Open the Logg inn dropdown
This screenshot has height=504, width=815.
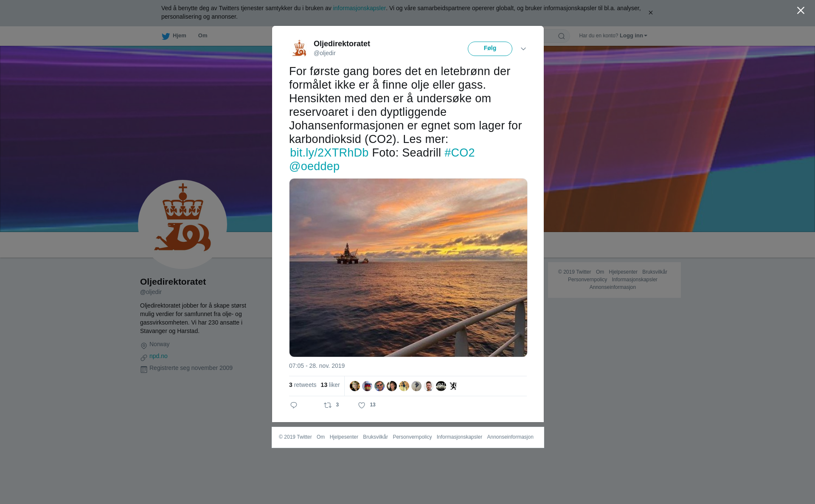tap(633, 36)
